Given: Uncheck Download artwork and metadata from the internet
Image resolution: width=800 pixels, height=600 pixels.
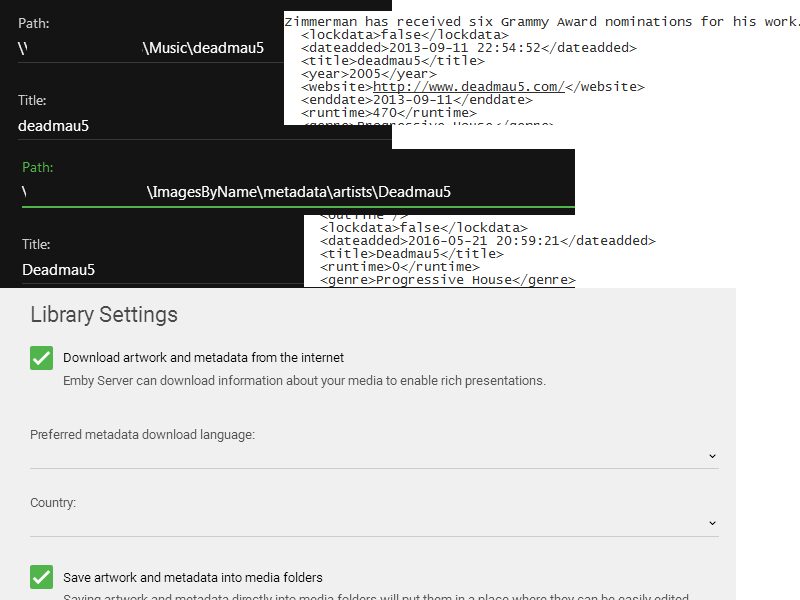Looking at the screenshot, I should 41,358.
